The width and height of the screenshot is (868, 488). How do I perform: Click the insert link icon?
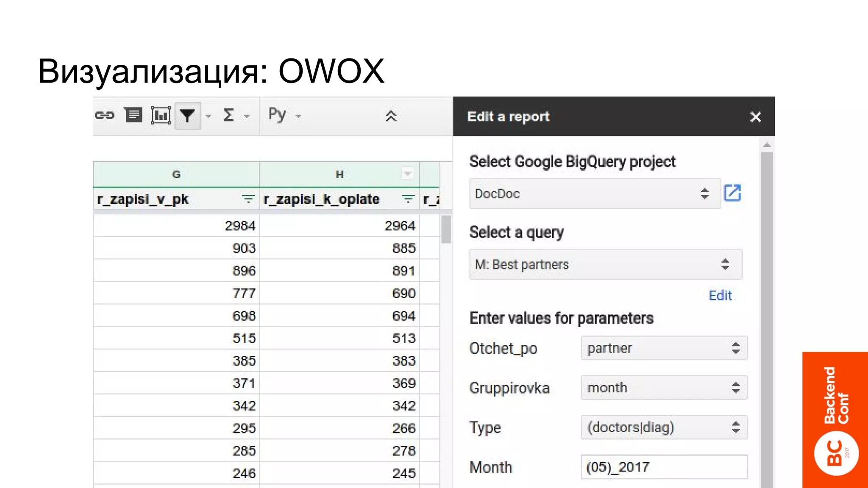tap(105, 115)
